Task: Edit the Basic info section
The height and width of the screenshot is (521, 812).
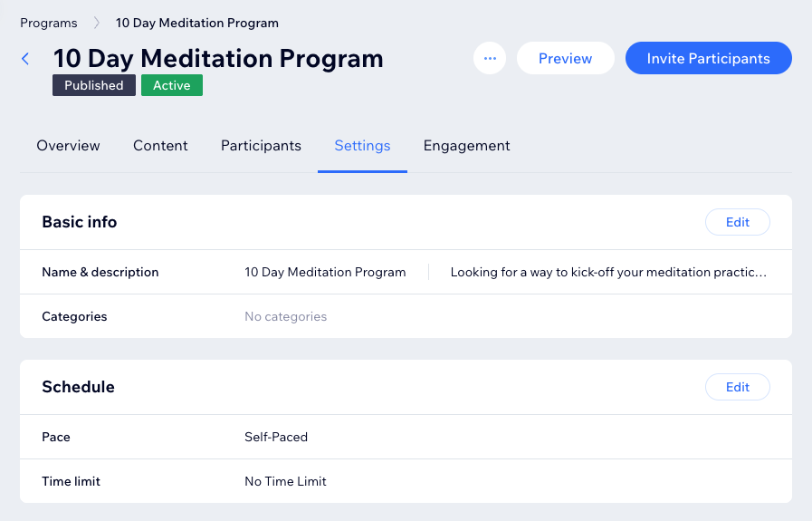Action: [737, 222]
